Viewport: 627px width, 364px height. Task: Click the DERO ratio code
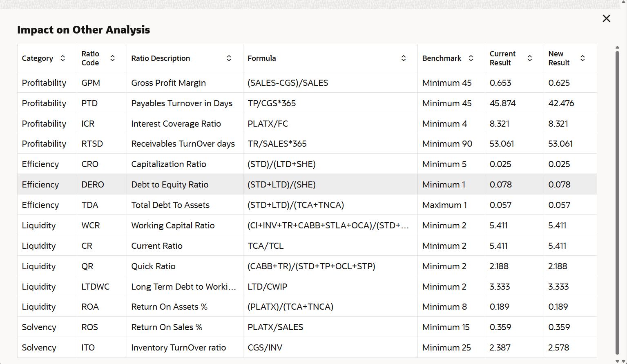point(93,185)
